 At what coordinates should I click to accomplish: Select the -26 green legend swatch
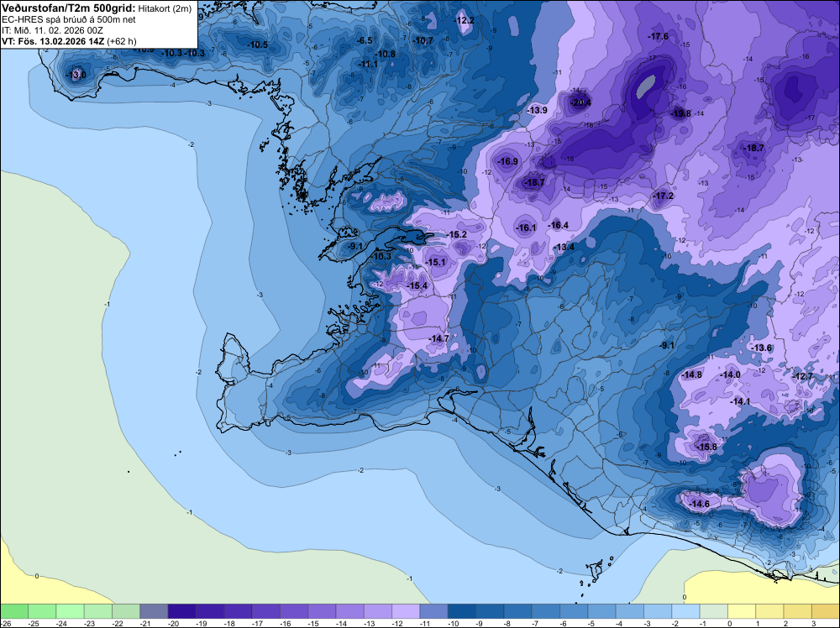[14, 611]
